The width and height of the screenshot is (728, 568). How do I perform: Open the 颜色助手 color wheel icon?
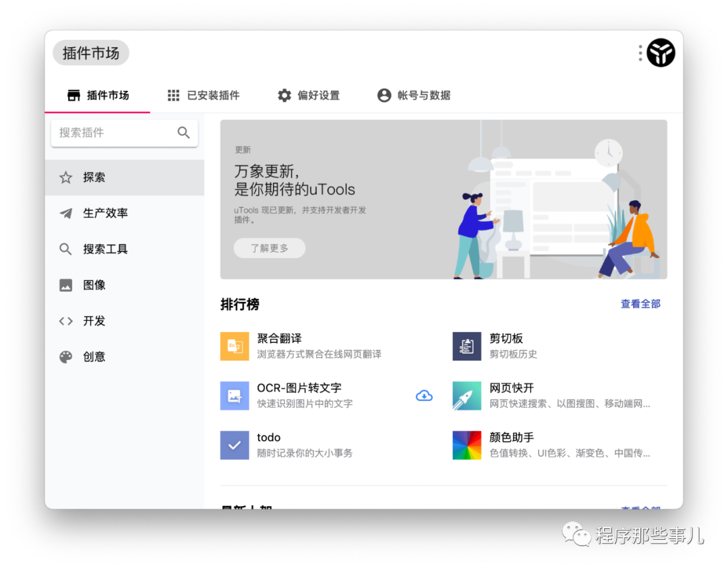[466, 445]
